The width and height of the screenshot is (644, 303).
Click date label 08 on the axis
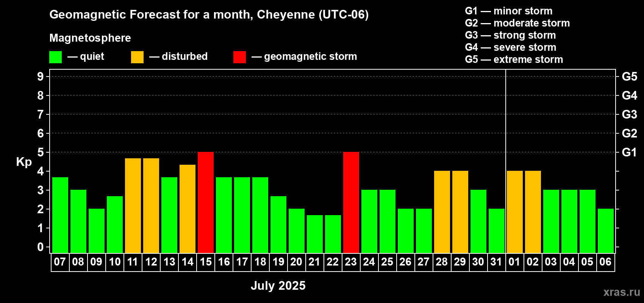point(78,262)
